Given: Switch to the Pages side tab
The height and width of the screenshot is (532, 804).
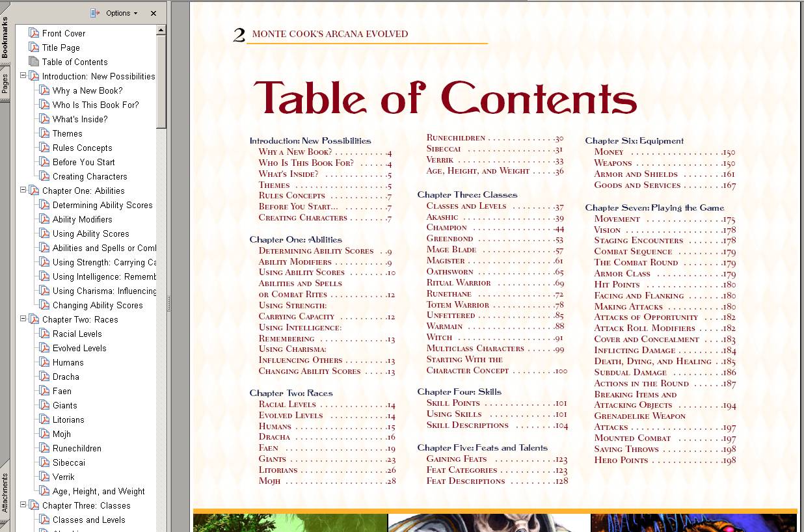Looking at the screenshot, I should tap(5, 84).
